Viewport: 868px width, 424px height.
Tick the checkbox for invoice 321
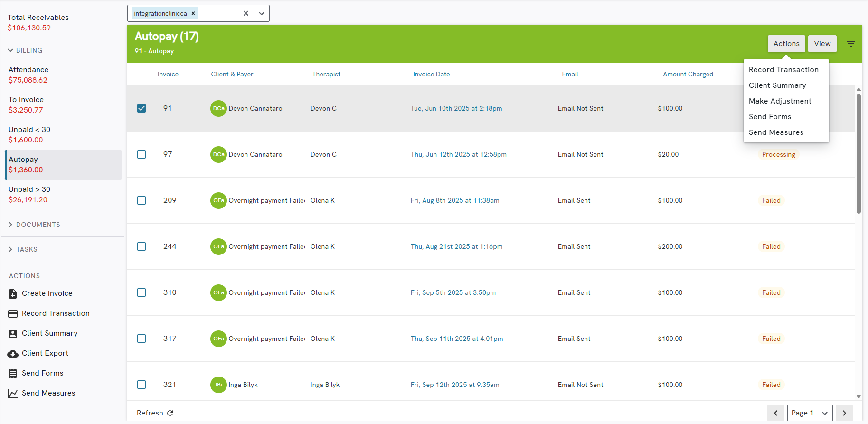pyautogui.click(x=142, y=385)
